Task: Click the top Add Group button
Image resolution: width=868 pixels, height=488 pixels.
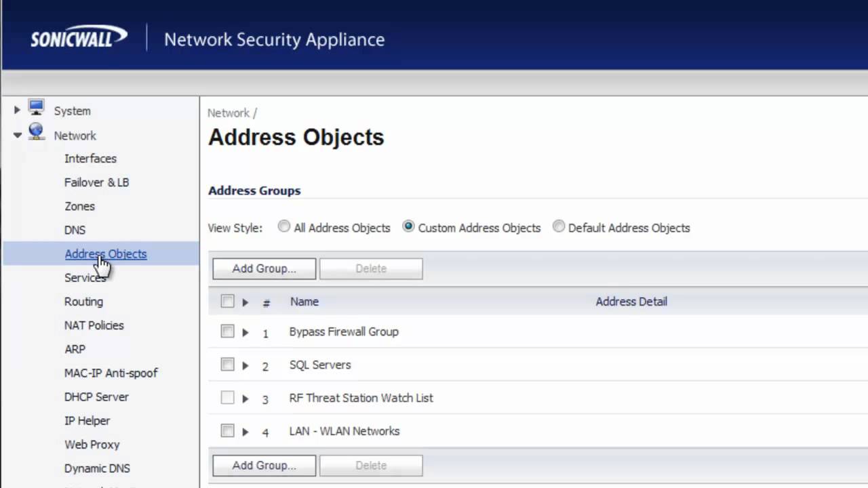Action: coord(264,268)
